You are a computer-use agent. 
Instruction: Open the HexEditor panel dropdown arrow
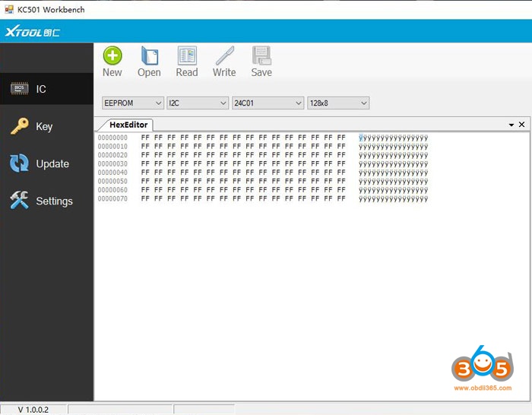[511, 125]
